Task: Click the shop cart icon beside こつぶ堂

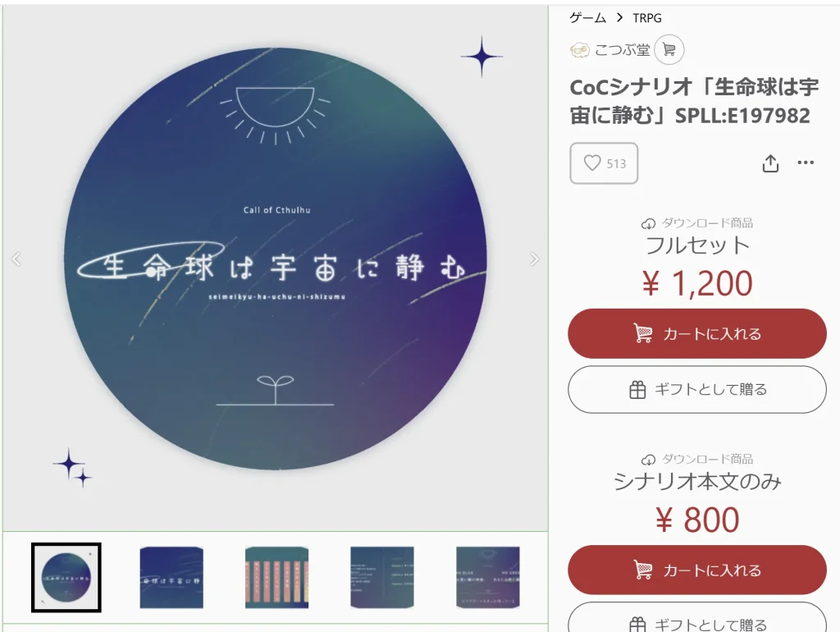Action: (669, 50)
